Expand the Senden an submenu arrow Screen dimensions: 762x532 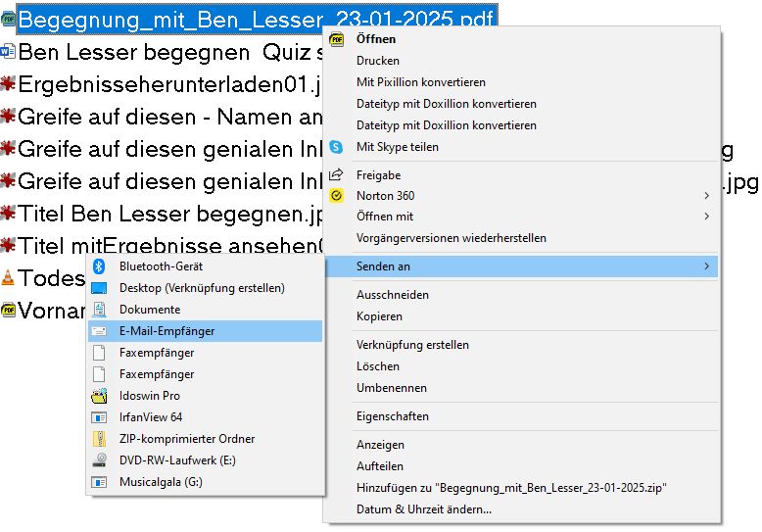click(706, 266)
